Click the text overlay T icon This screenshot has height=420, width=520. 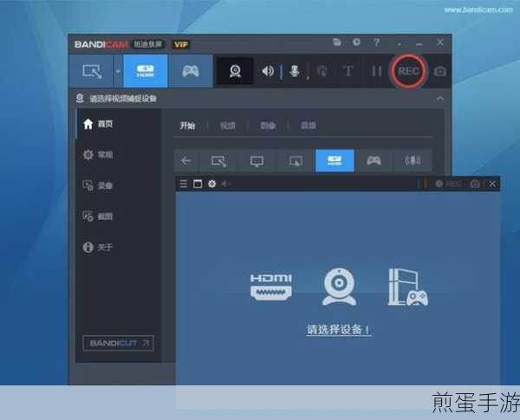coord(348,71)
